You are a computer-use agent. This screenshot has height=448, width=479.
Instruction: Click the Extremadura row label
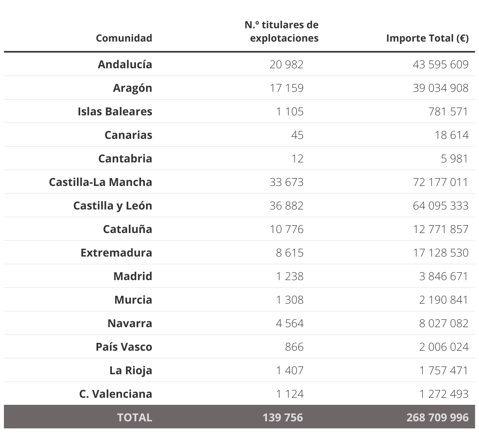116,253
